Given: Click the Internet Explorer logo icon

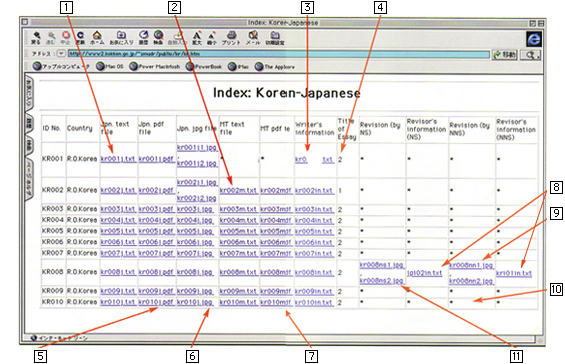Looking at the screenshot, I should click(534, 39).
